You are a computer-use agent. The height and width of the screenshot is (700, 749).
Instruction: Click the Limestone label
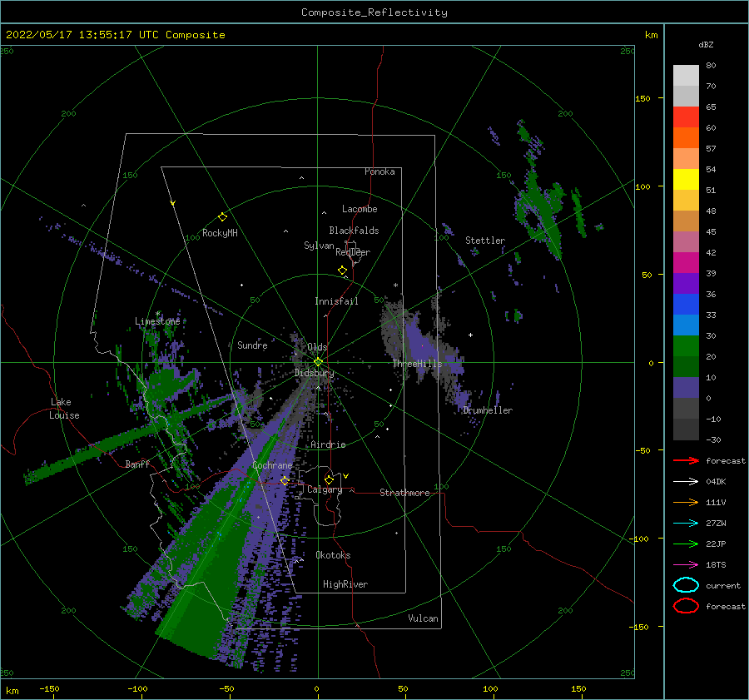pyautogui.click(x=157, y=321)
